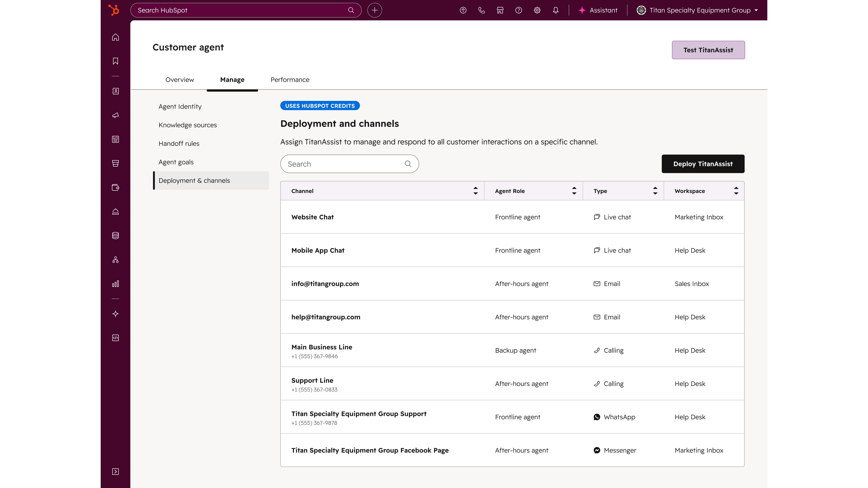Open Settings gear icon
This screenshot has width=868, height=488.
(537, 10)
